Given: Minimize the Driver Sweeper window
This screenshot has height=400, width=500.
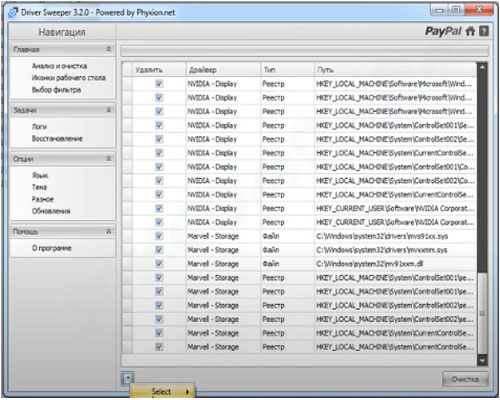Looking at the screenshot, I should click(x=440, y=10).
